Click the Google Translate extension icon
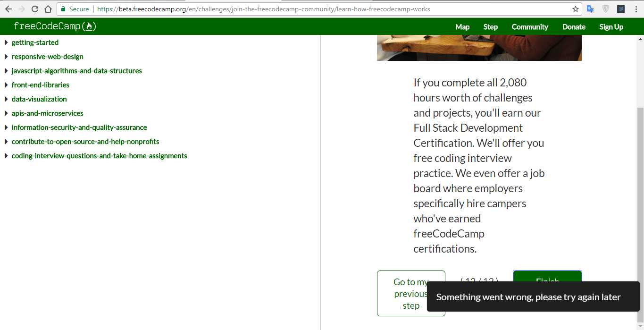The height and width of the screenshot is (330, 644). coord(590,8)
